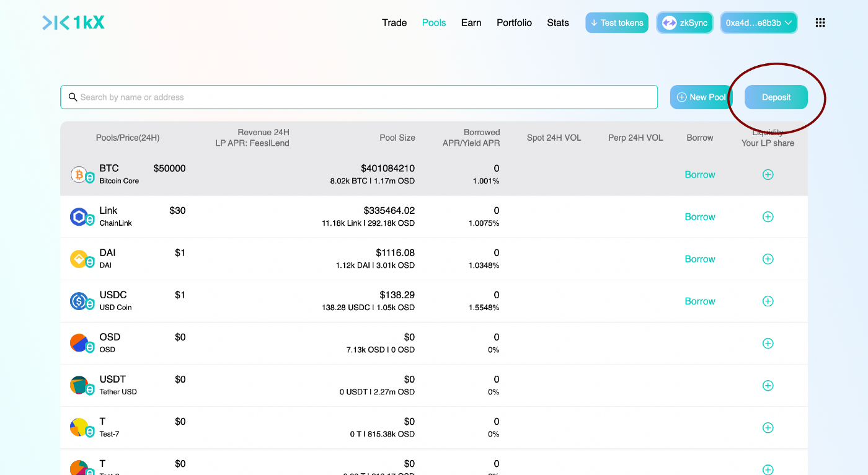Click the pool size $138.29

397,295
